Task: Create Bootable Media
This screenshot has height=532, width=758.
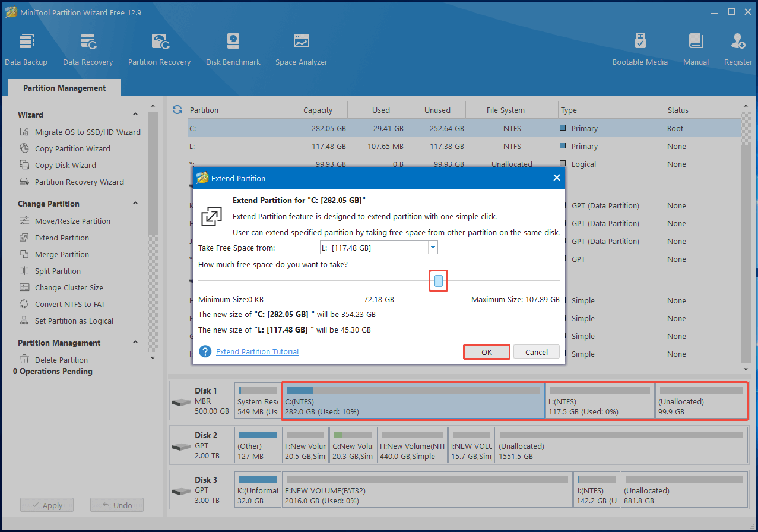Action: (x=640, y=49)
